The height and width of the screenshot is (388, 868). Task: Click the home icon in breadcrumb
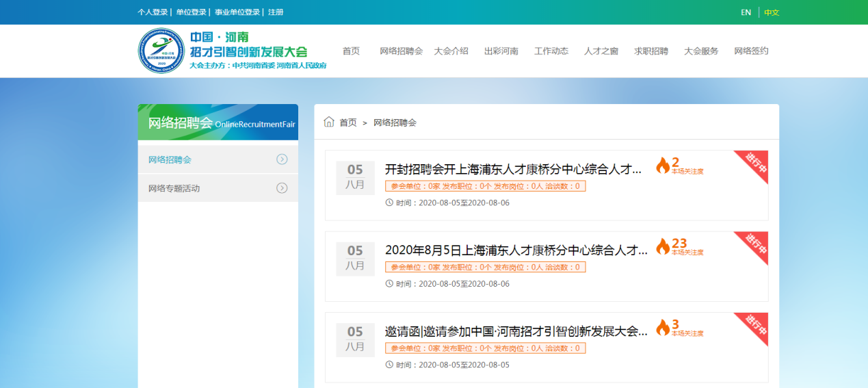pos(329,122)
